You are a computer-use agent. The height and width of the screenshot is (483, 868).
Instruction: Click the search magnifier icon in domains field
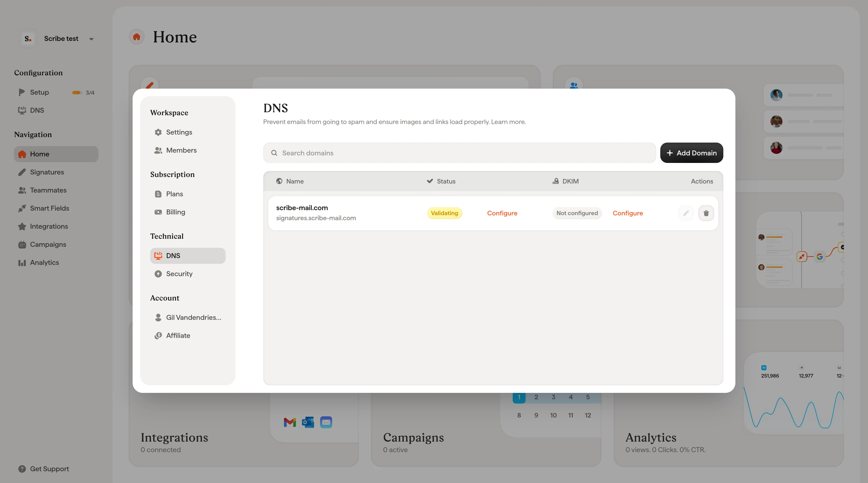(x=274, y=153)
